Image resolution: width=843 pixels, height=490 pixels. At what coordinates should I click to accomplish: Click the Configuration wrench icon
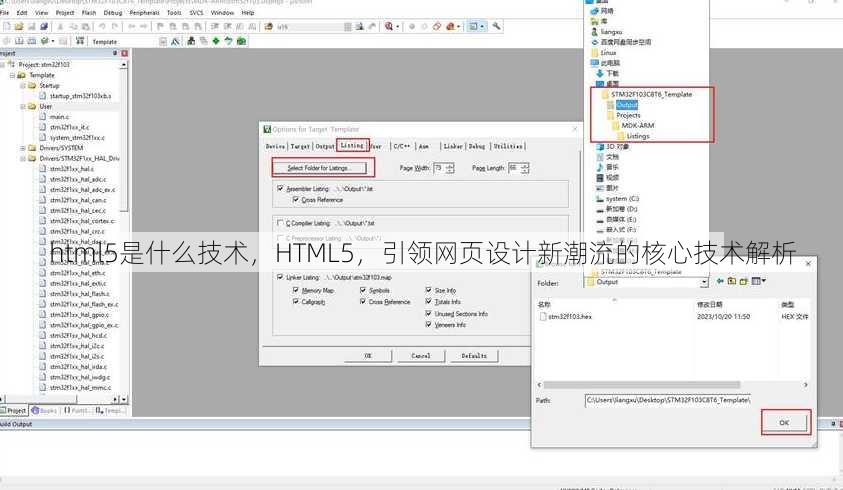coord(496,26)
